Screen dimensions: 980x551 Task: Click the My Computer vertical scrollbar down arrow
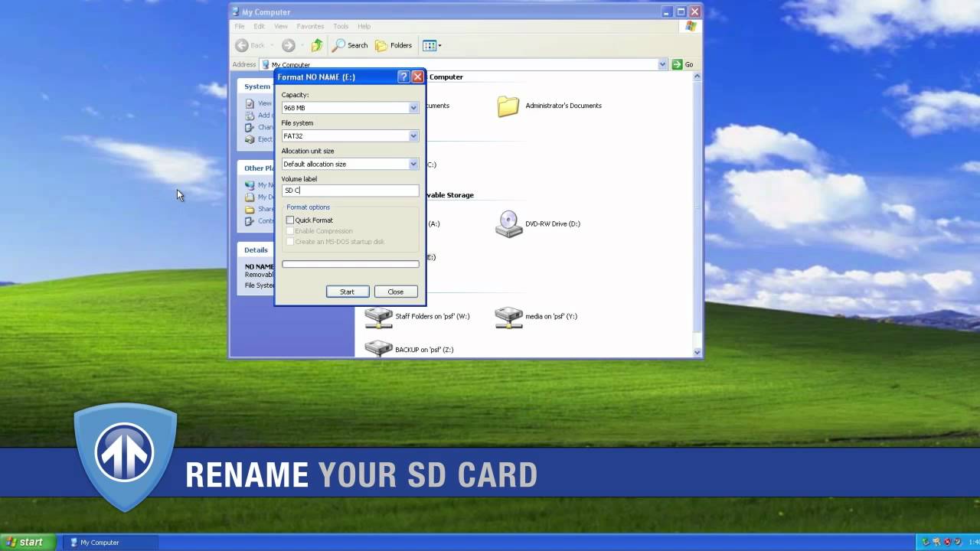coord(697,352)
